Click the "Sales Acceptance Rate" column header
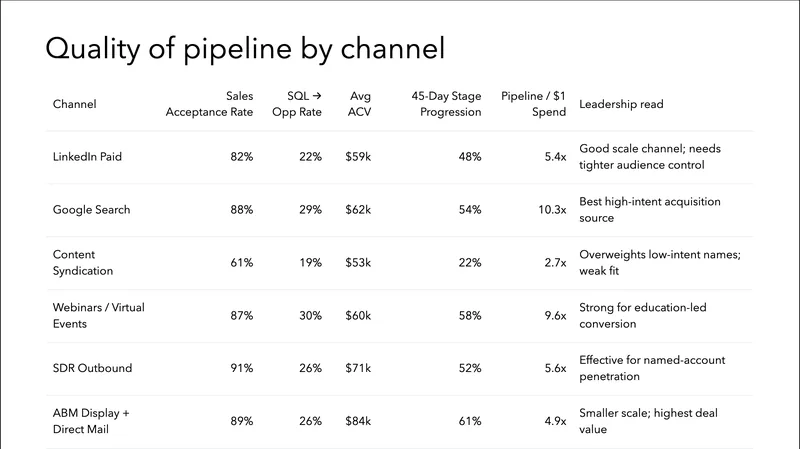Screen dimensions: 800x449 point(209,104)
